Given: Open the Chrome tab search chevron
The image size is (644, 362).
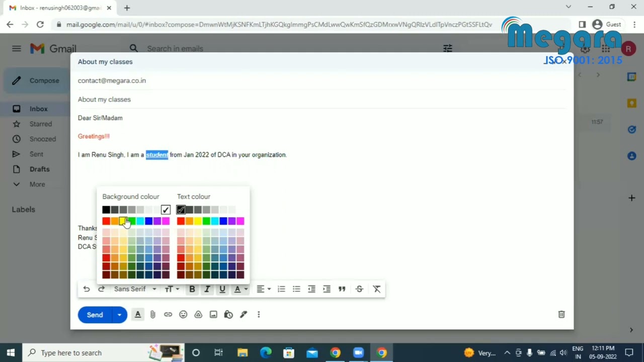Looking at the screenshot, I should [569, 7].
